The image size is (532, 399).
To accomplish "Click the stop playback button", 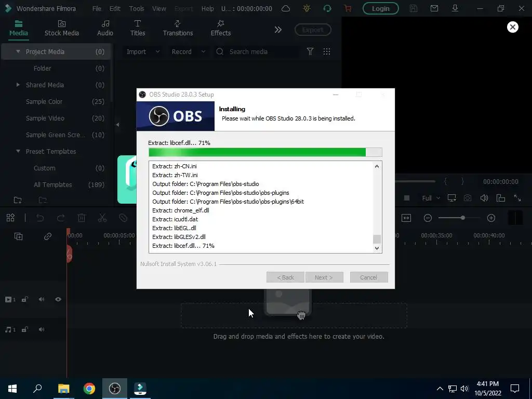I will tap(407, 198).
